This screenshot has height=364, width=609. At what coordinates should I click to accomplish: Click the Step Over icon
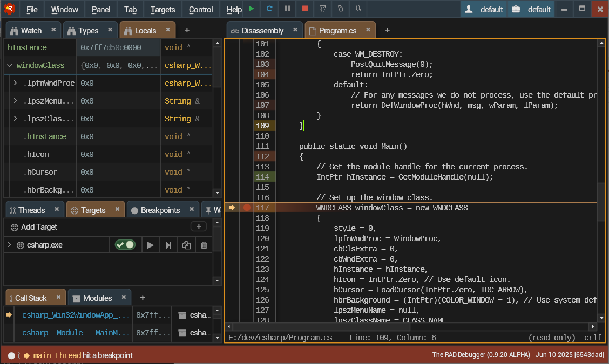323,9
